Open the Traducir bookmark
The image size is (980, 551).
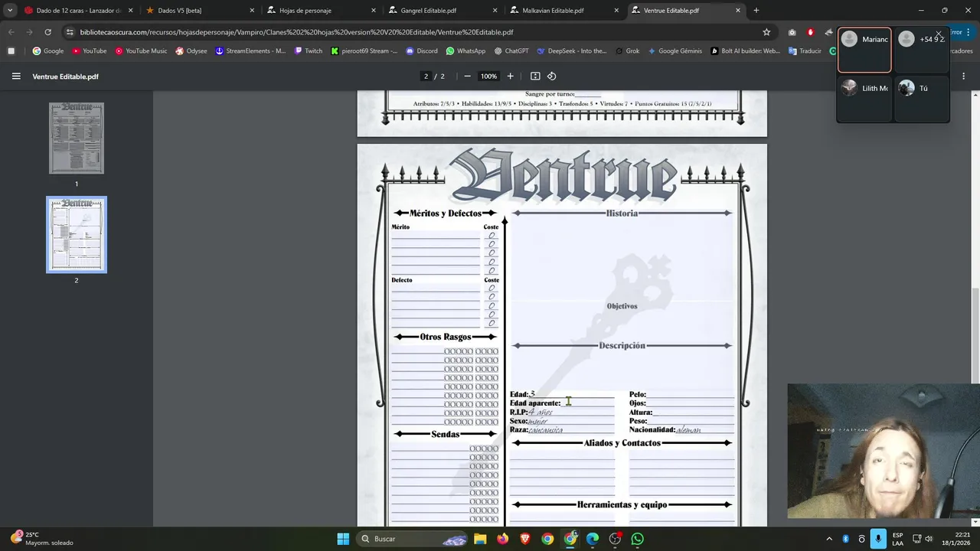[804, 51]
